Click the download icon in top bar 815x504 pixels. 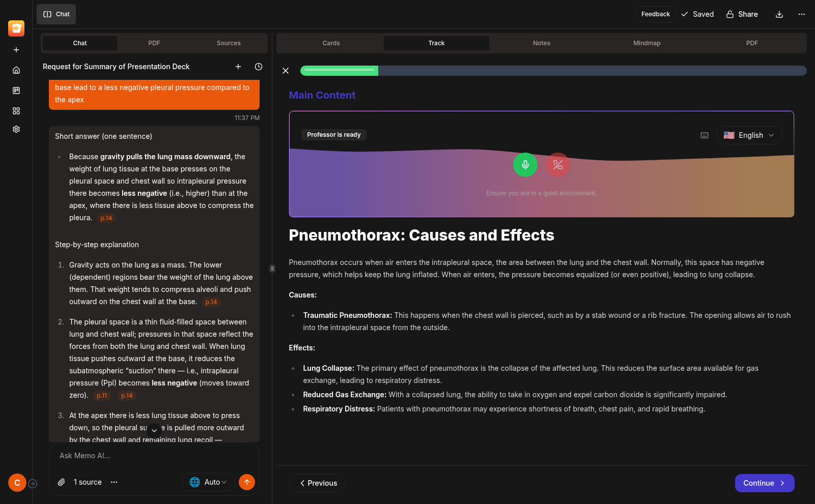[779, 14]
